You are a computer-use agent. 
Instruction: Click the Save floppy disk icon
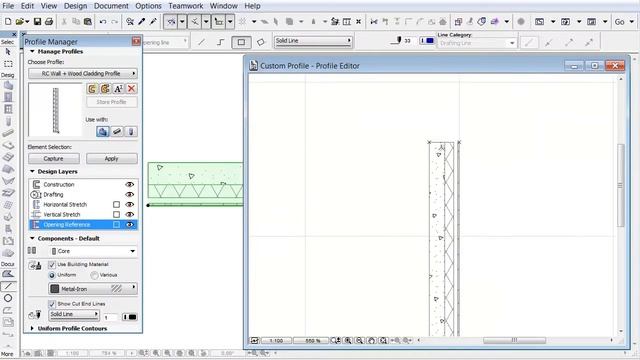coord(37,22)
